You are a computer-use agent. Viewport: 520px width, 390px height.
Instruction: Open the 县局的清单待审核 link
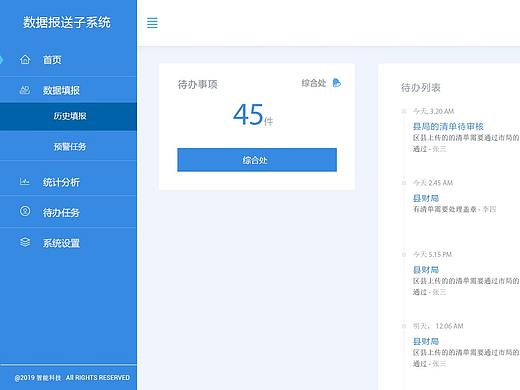click(448, 126)
